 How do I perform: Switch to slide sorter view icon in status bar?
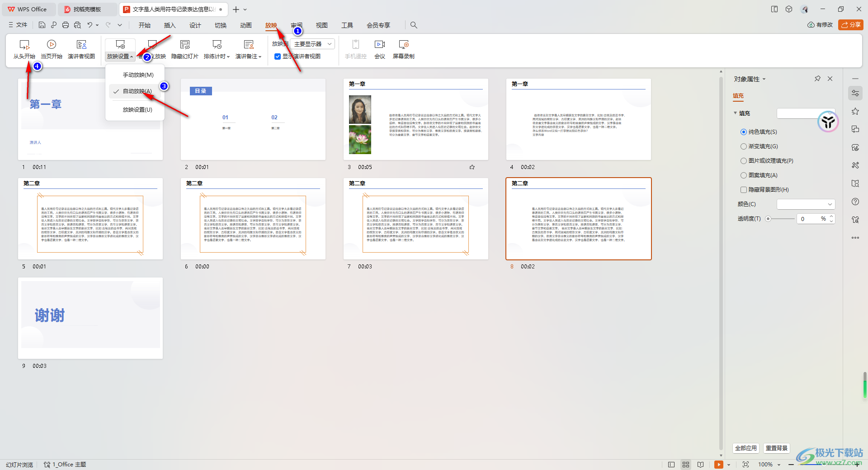click(x=686, y=465)
